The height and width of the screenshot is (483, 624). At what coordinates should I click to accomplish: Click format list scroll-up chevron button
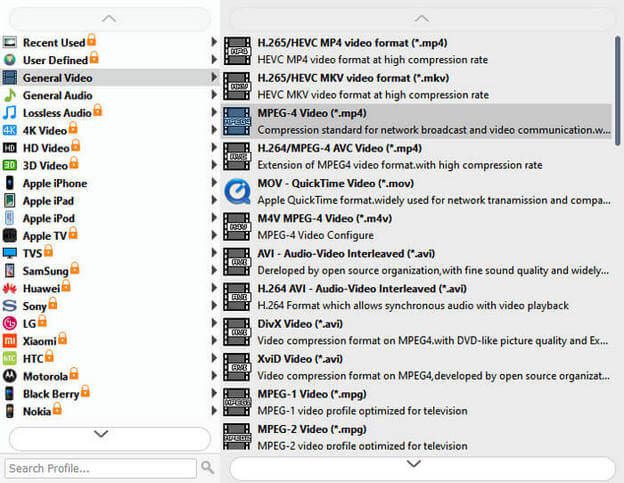point(422,19)
